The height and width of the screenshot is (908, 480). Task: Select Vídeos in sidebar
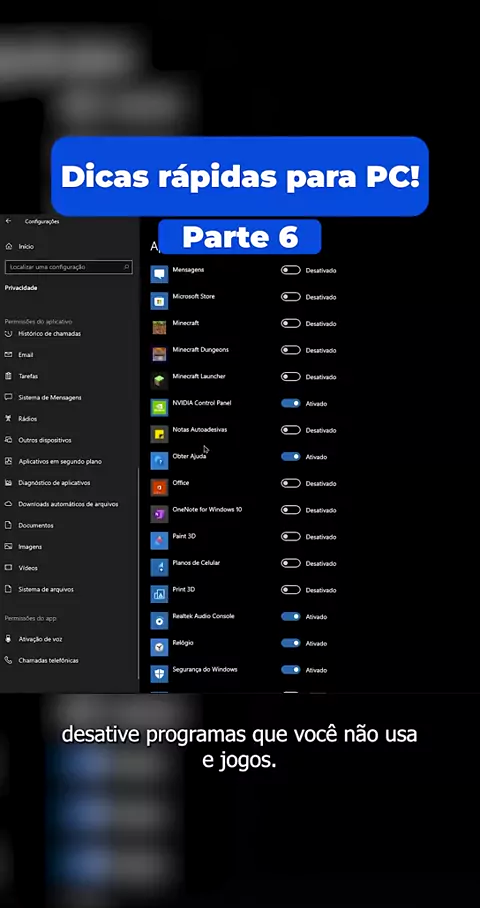point(21,568)
